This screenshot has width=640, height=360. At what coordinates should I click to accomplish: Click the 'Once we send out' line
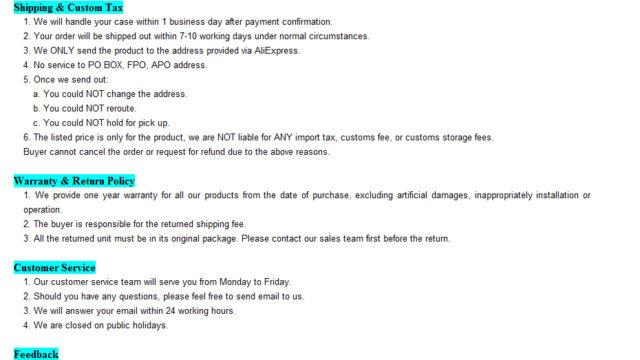(66, 80)
